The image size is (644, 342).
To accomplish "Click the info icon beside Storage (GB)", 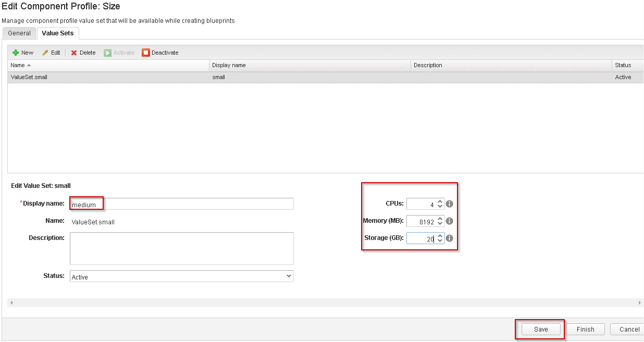I will tap(450, 238).
